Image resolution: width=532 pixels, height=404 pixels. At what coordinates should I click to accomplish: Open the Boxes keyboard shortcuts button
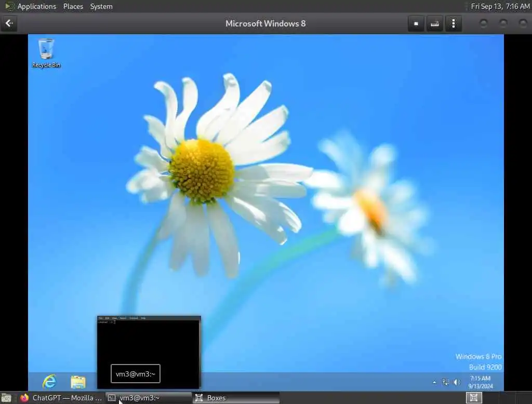pyautogui.click(x=435, y=23)
